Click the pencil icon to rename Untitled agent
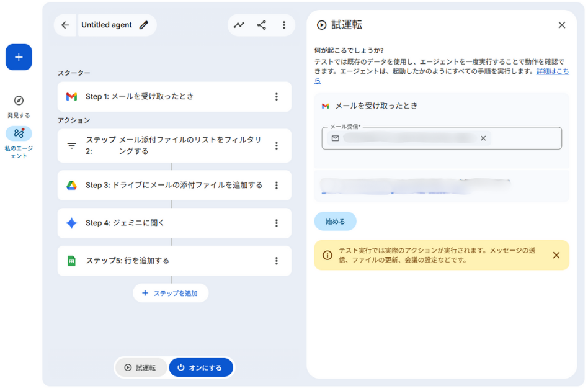 coord(145,25)
